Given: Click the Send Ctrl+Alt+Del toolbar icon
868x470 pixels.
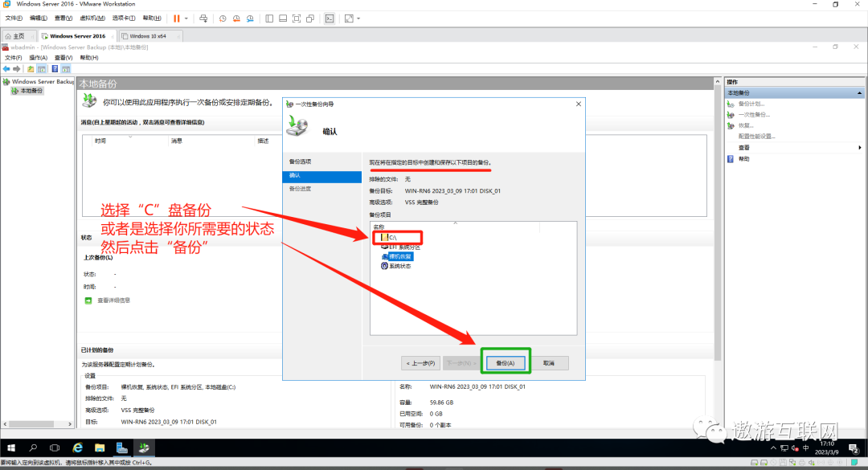Looking at the screenshot, I should (x=203, y=18).
